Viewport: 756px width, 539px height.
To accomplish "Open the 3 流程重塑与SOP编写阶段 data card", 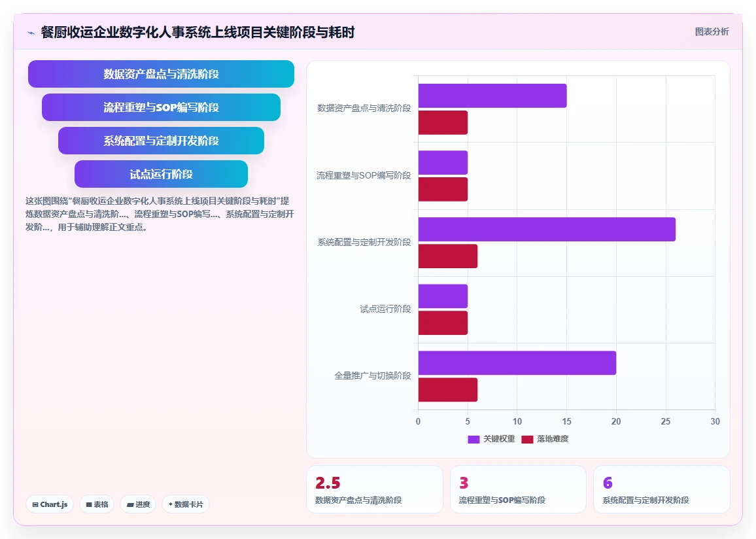I will [x=518, y=489].
